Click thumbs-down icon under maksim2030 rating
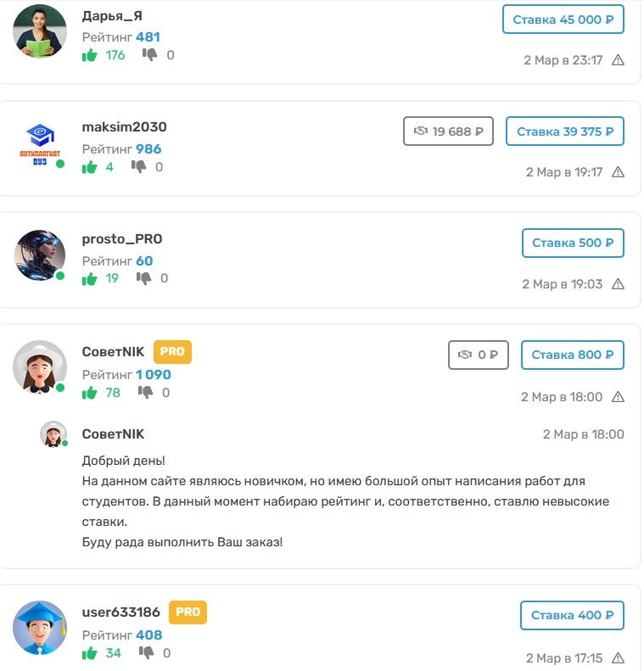The image size is (644, 671). click(138, 166)
